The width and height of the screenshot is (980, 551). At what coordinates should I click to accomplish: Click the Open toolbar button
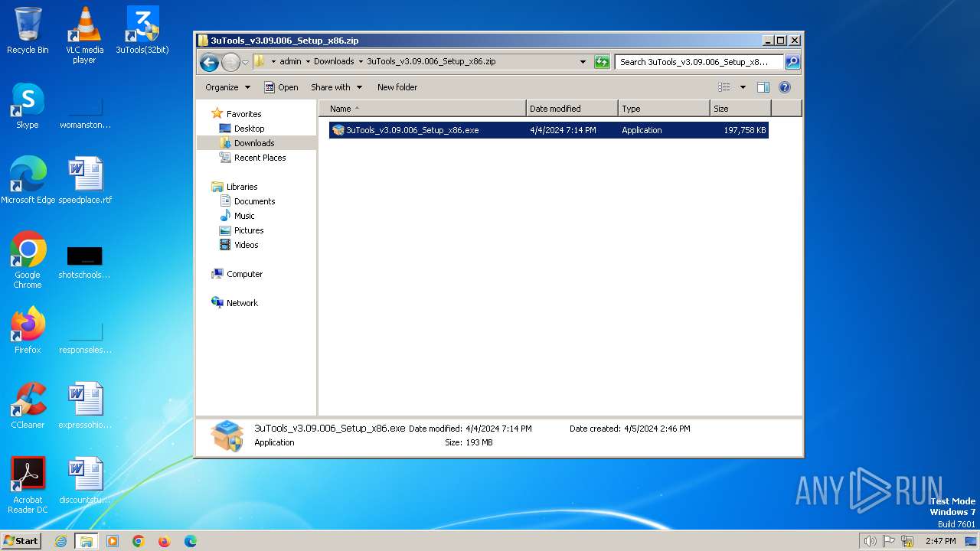point(281,87)
